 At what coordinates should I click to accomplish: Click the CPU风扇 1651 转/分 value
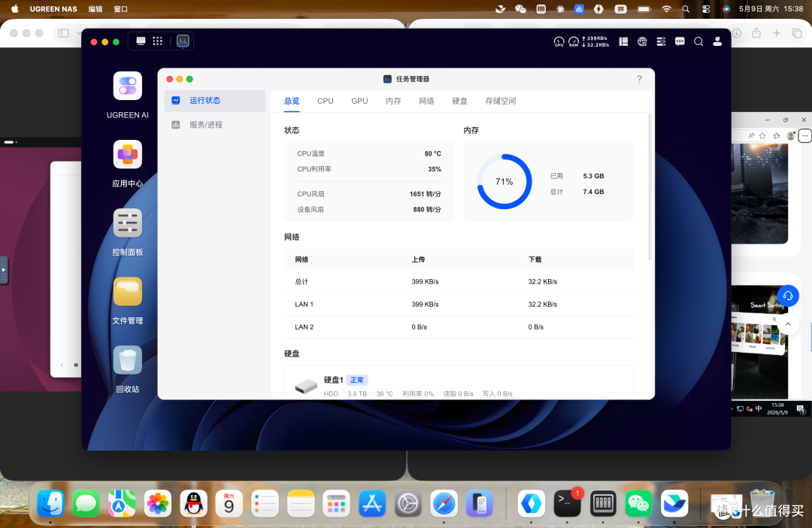[425, 194]
